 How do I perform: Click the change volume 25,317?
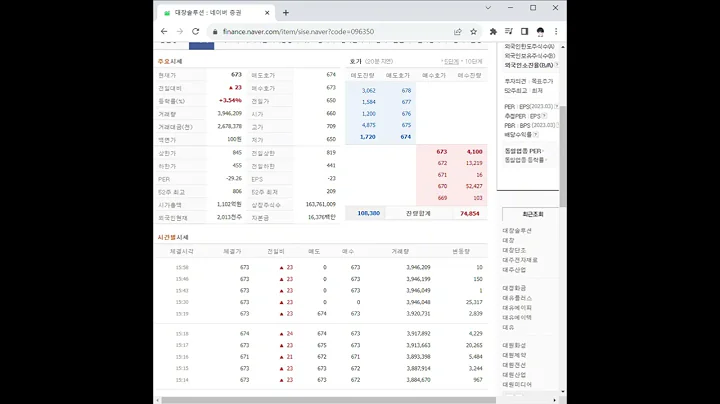click(x=474, y=302)
